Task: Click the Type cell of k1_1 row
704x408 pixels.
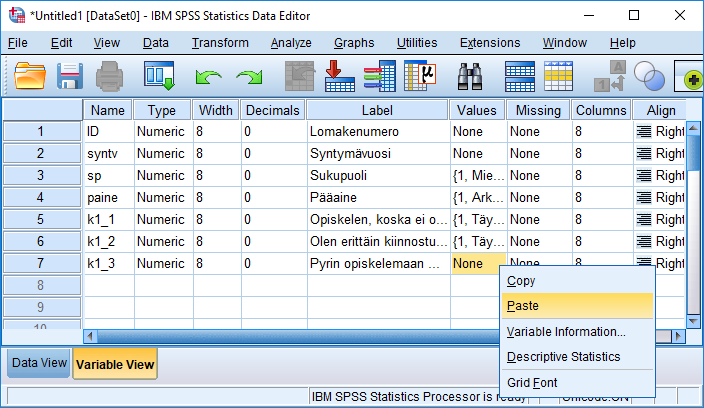Action: pyautogui.click(x=163, y=219)
